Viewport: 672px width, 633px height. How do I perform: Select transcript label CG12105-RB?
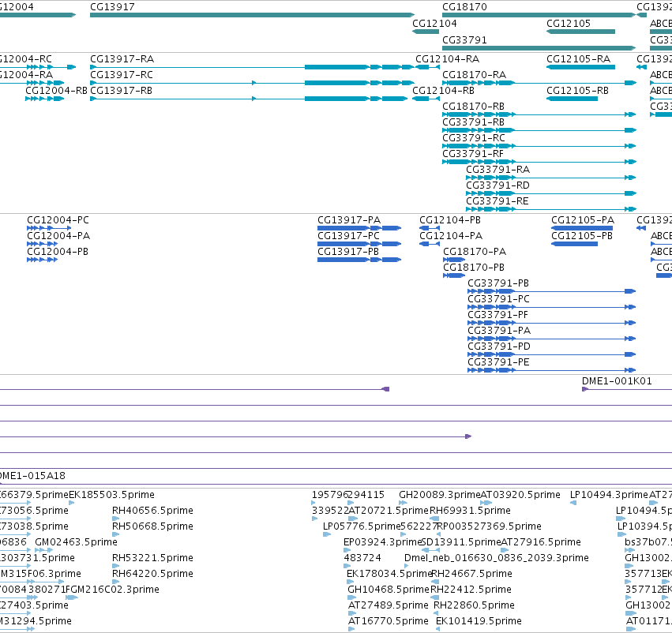578,91
